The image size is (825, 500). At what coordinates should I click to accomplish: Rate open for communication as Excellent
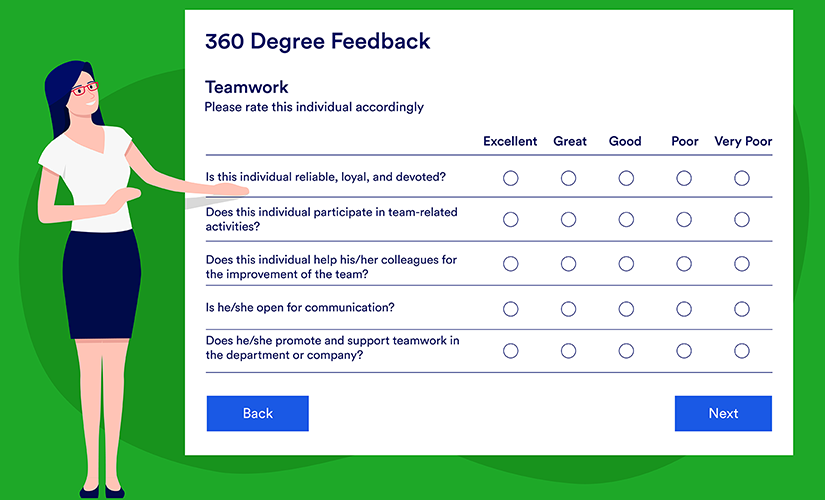pyautogui.click(x=511, y=309)
